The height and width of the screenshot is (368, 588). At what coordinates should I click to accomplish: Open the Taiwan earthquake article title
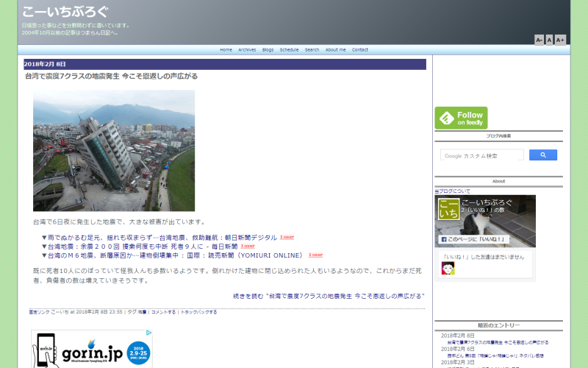tap(111, 76)
